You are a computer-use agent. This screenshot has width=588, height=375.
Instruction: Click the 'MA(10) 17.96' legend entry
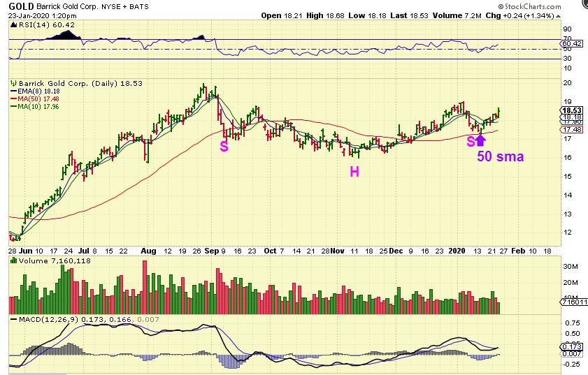coord(34,106)
